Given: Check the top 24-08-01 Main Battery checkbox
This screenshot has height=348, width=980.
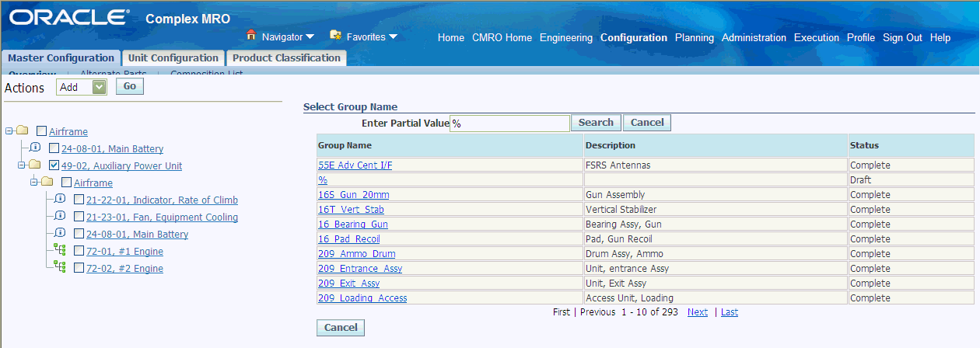Looking at the screenshot, I should [x=54, y=148].
